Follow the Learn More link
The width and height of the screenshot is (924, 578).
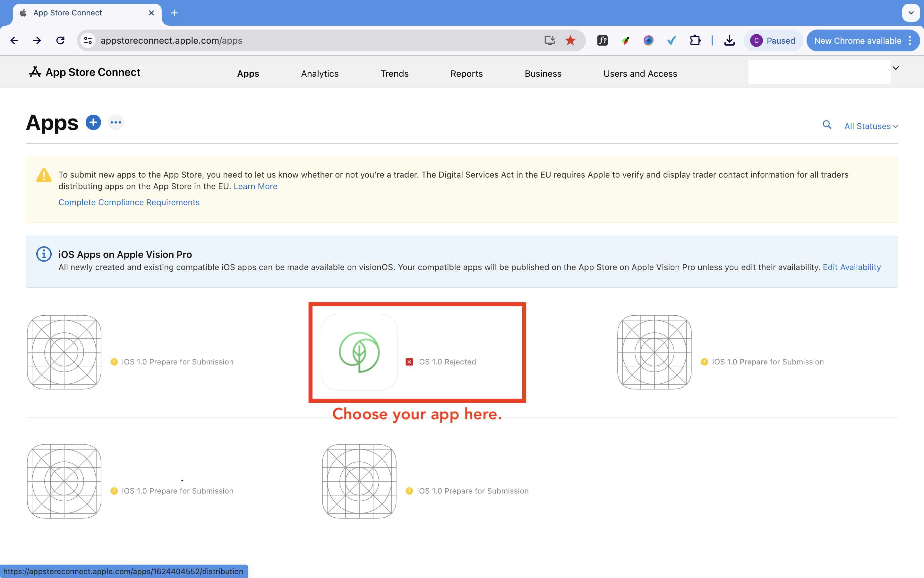point(255,186)
